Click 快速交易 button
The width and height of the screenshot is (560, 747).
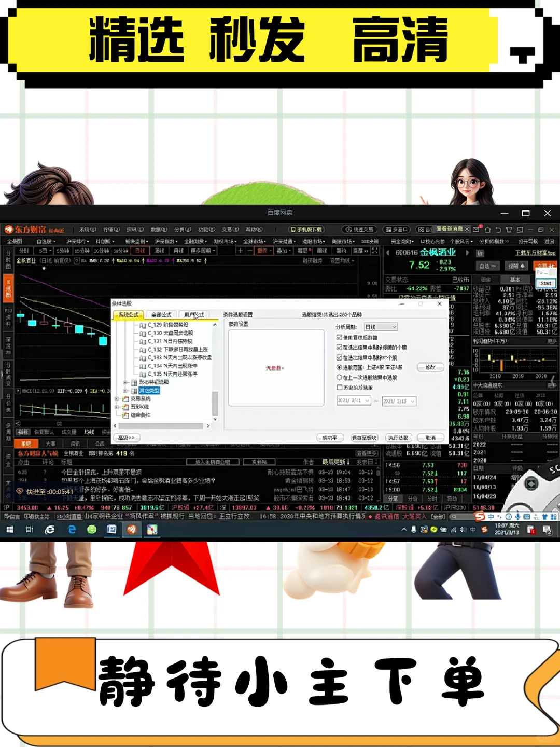click(x=359, y=229)
